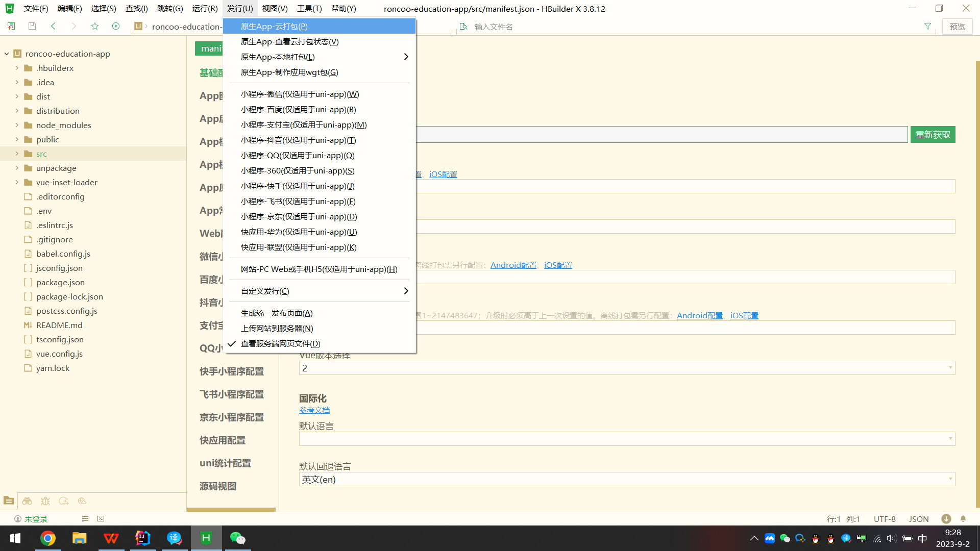The image size is (980, 551).
Task: Open the Android配置 link beside 1~2147483647 hint
Action: coord(699,316)
